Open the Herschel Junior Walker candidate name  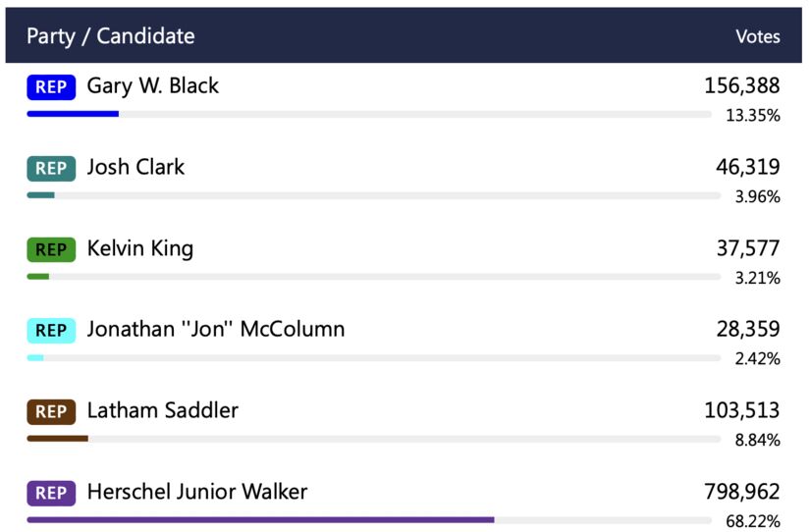click(x=197, y=492)
